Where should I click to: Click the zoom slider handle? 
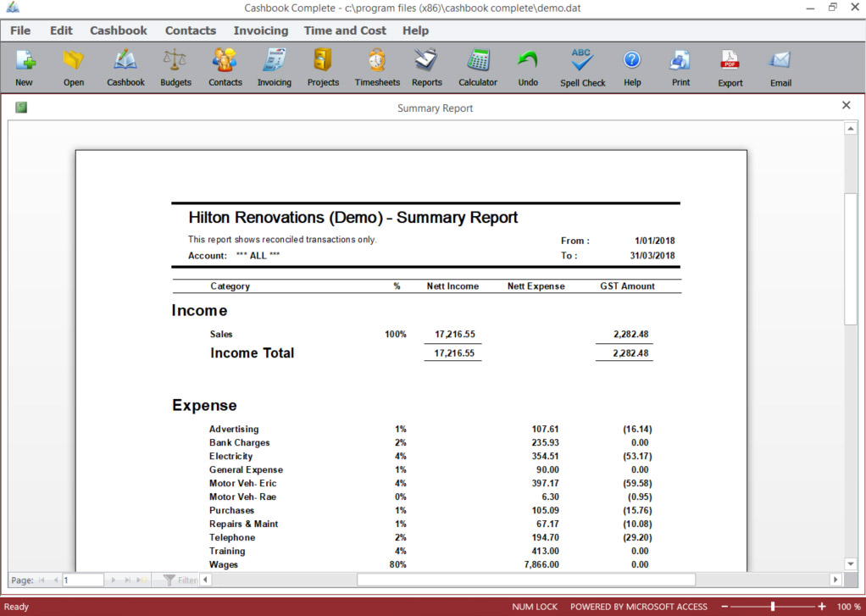pyautogui.click(x=773, y=607)
